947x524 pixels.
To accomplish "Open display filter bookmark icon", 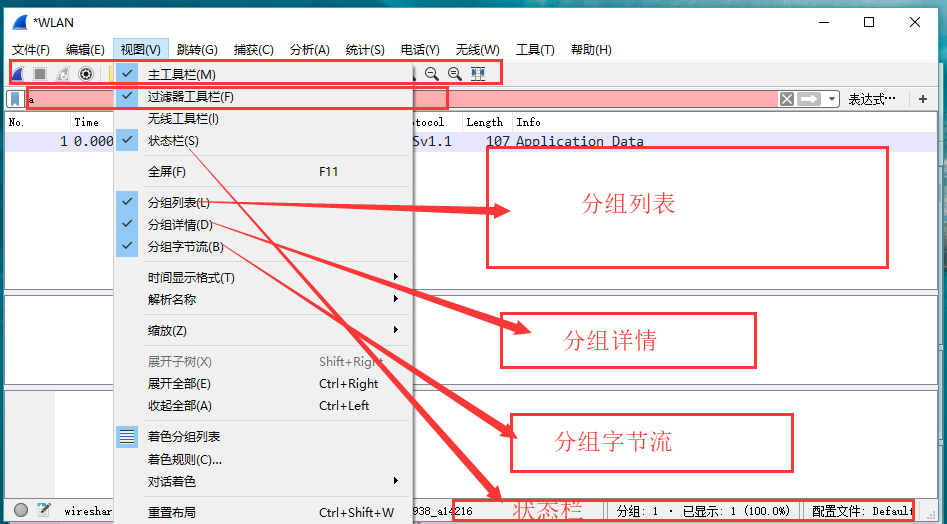I will coord(15,98).
